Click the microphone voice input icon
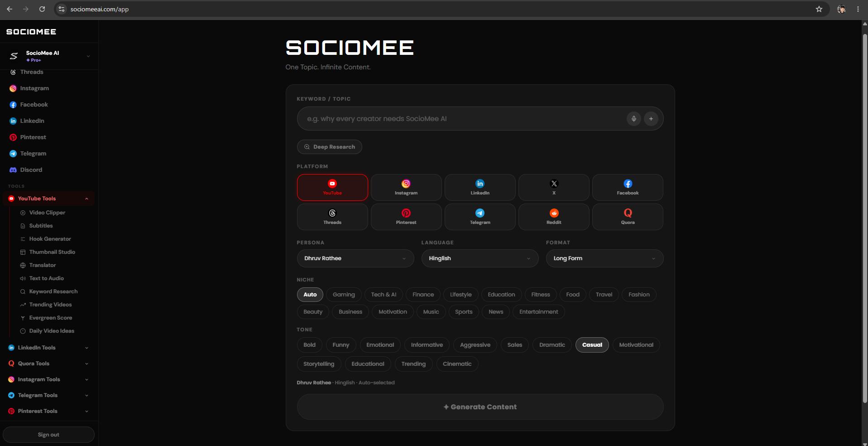 tap(633, 119)
